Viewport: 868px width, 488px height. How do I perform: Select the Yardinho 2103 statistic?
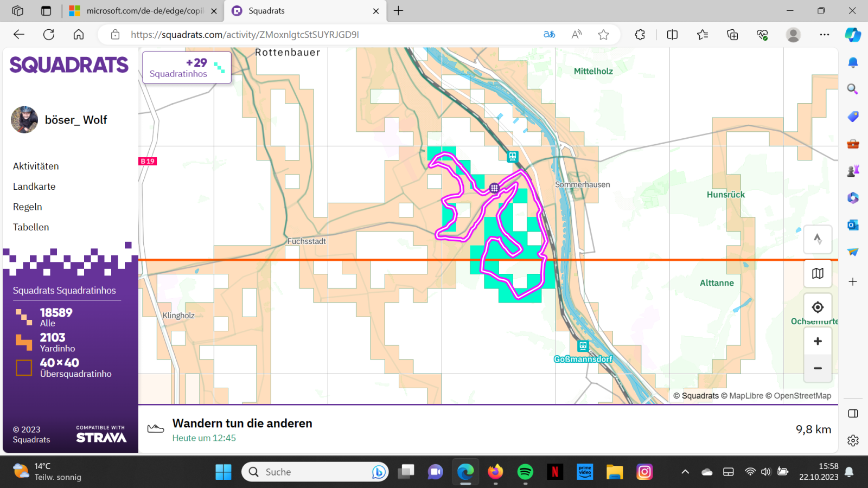pyautogui.click(x=46, y=343)
